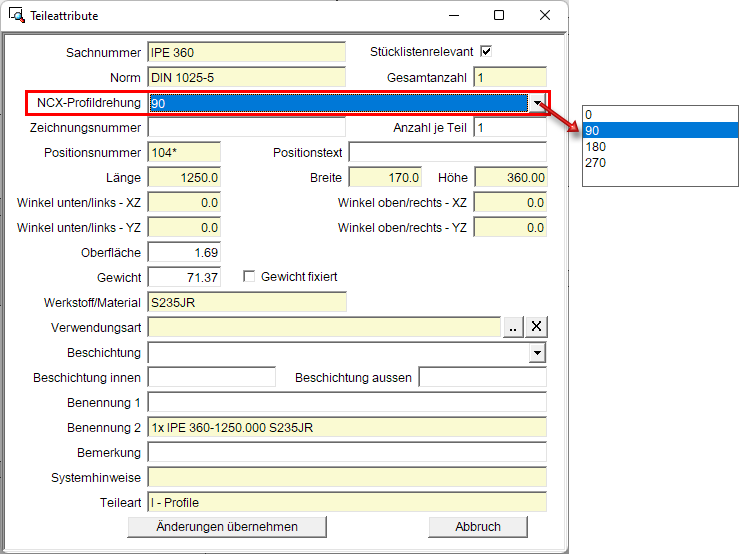
Task: Click the Beschichtung aussen field
Action: pyautogui.click(x=483, y=377)
